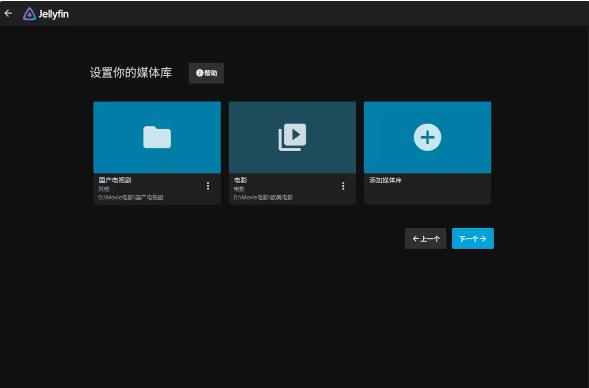The height and width of the screenshot is (388, 589).
Task: Open options menu for 国产电视剧 library
Action: click(x=208, y=186)
